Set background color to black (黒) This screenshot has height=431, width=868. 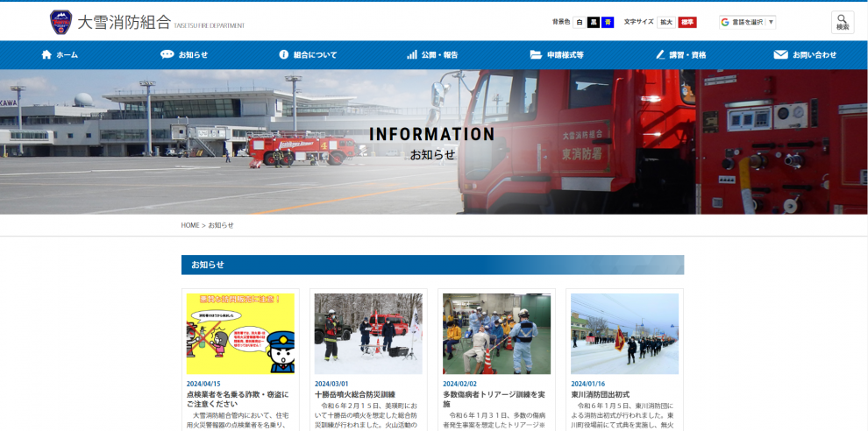(594, 22)
